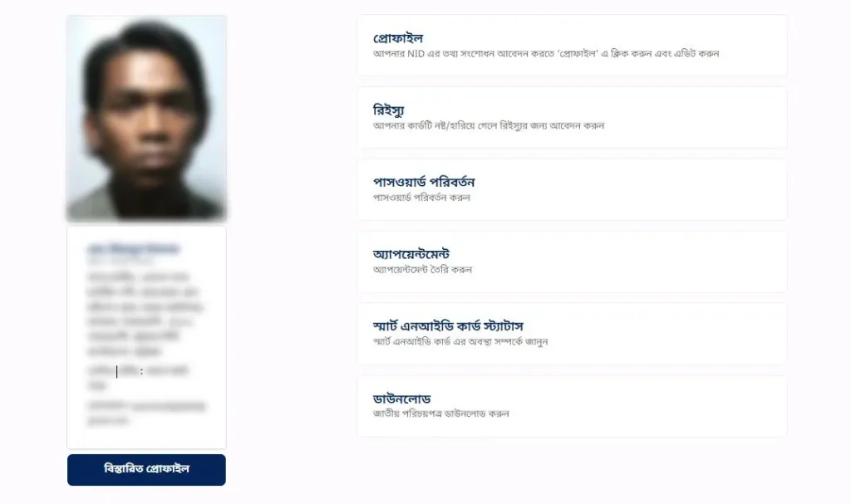Click জাতীয় পরিচয়পত্র ডাউনলোড করুন subtitle
Screen dimensions: 851x504
(441, 413)
